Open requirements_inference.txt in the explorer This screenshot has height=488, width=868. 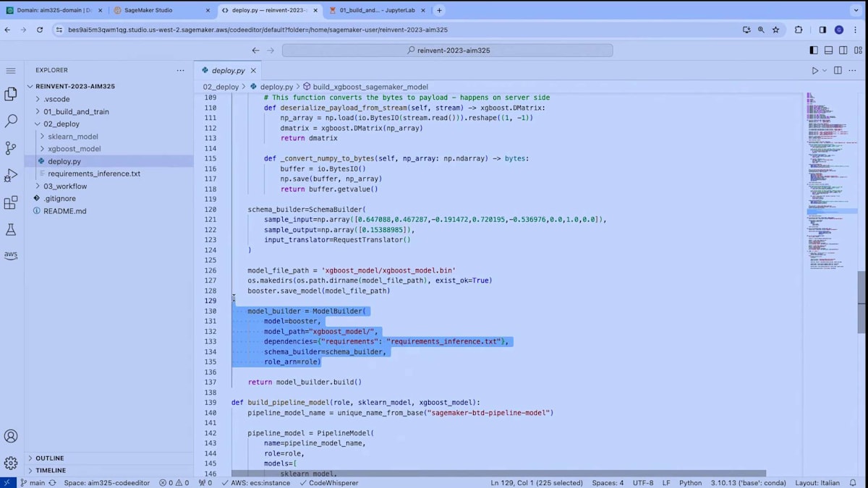point(94,174)
